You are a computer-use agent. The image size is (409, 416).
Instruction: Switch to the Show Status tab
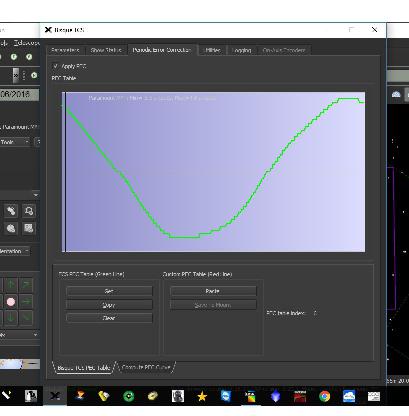(106, 50)
